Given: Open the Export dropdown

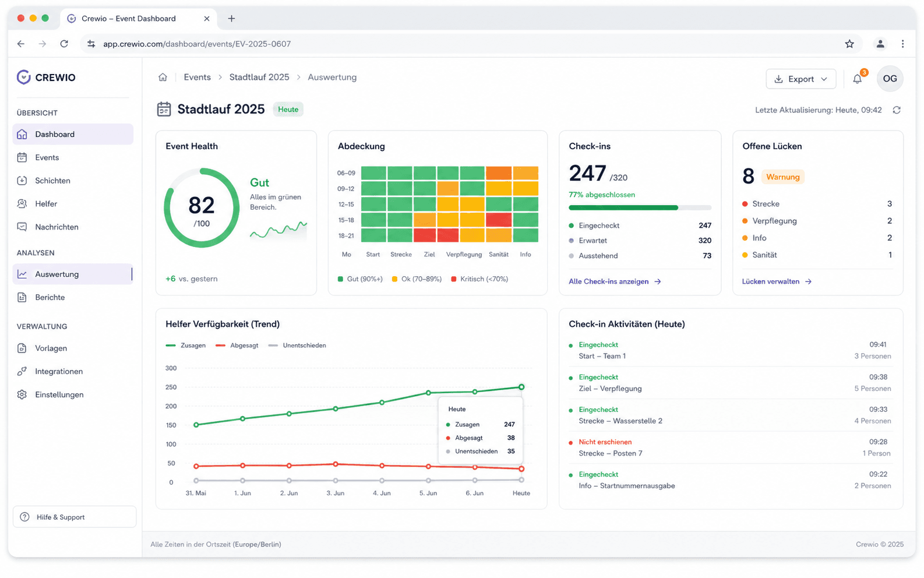Looking at the screenshot, I should pyautogui.click(x=801, y=79).
